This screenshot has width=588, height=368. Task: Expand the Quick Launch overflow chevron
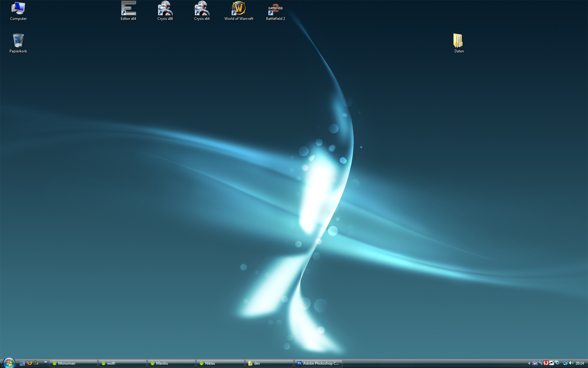(46, 362)
